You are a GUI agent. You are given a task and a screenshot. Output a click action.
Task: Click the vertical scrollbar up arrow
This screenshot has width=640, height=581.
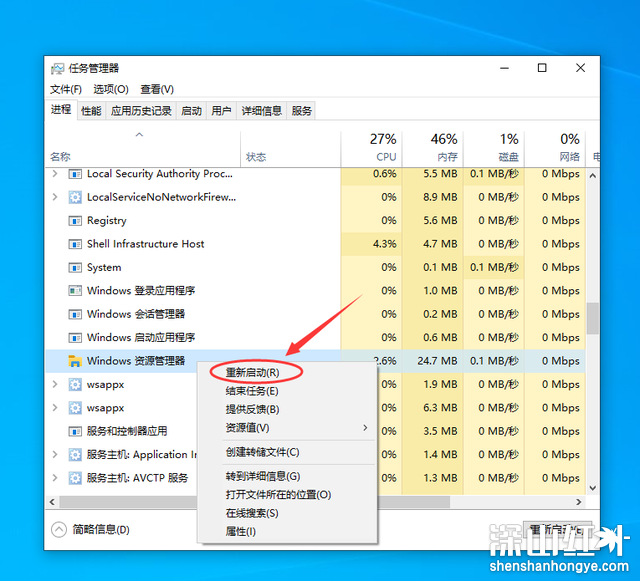coord(593,176)
